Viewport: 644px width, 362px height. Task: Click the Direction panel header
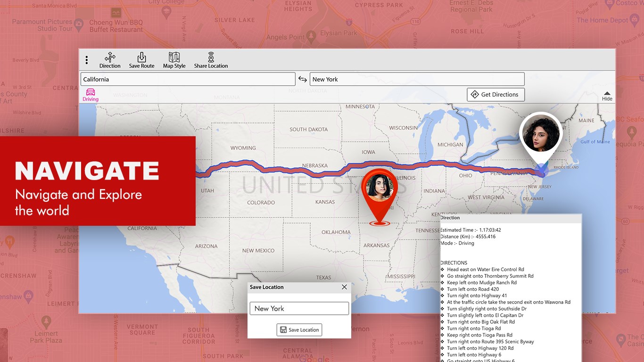tap(511, 218)
